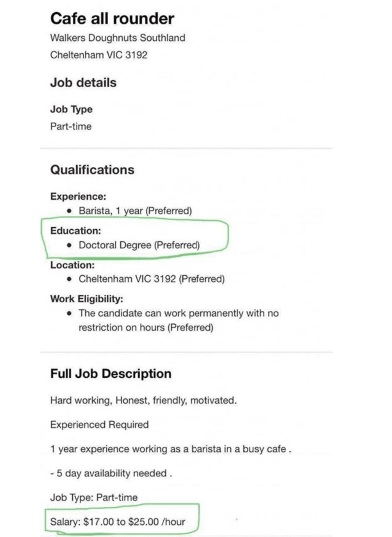
Task: Click the Cheltenham VIC 3192 location under the company name
Action: pyautogui.click(x=99, y=55)
